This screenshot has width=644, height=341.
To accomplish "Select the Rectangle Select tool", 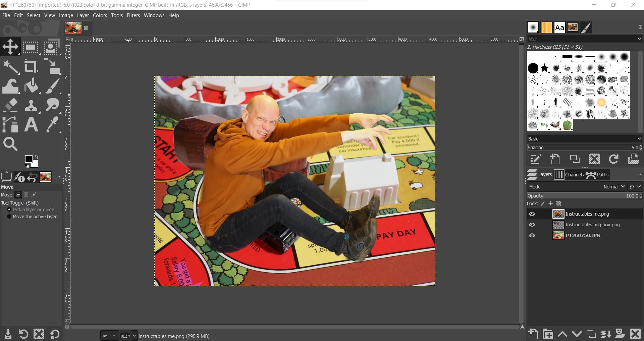I will (31, 47).
